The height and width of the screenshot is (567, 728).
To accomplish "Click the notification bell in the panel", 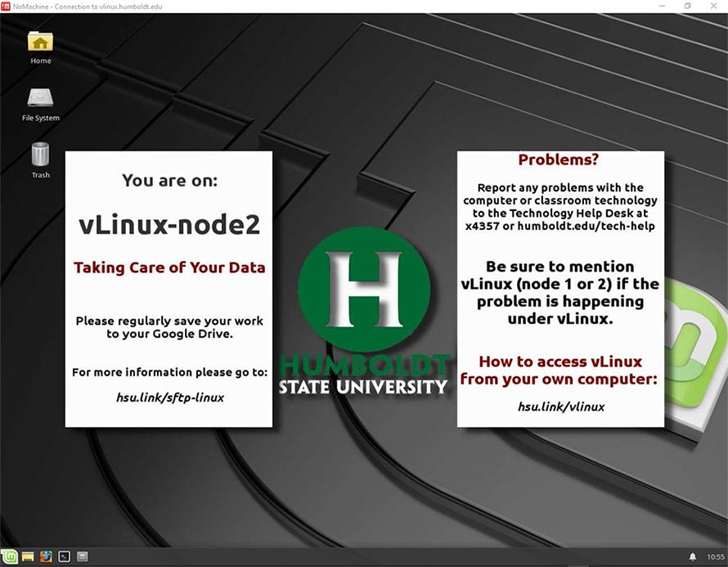I will 692,556.
